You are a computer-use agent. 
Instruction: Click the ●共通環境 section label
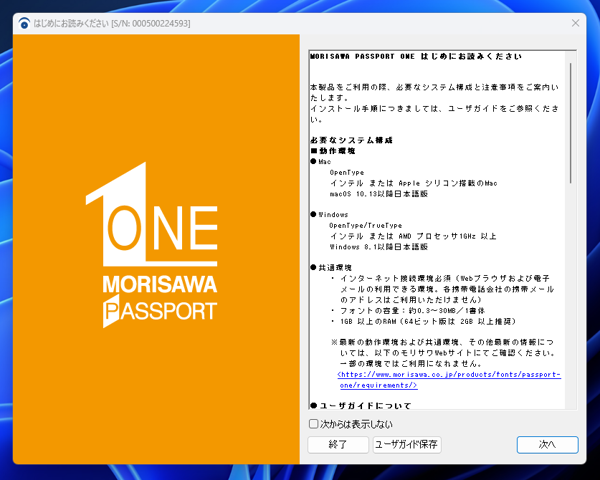(x=331, y=268)
